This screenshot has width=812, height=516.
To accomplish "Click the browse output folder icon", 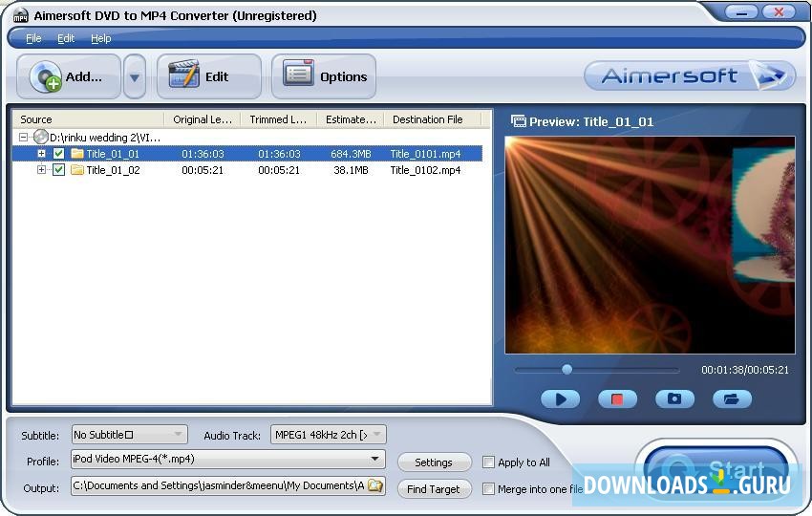I will (x=374, y=485).
